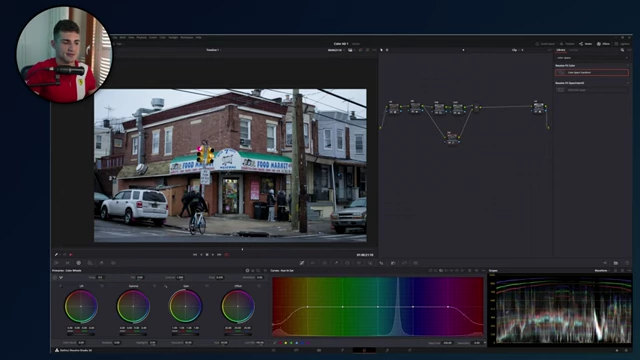The height and width of the screenshot is (360, 640).
Task: Reset the Lift wheel
Action: [x=102, y=286]
